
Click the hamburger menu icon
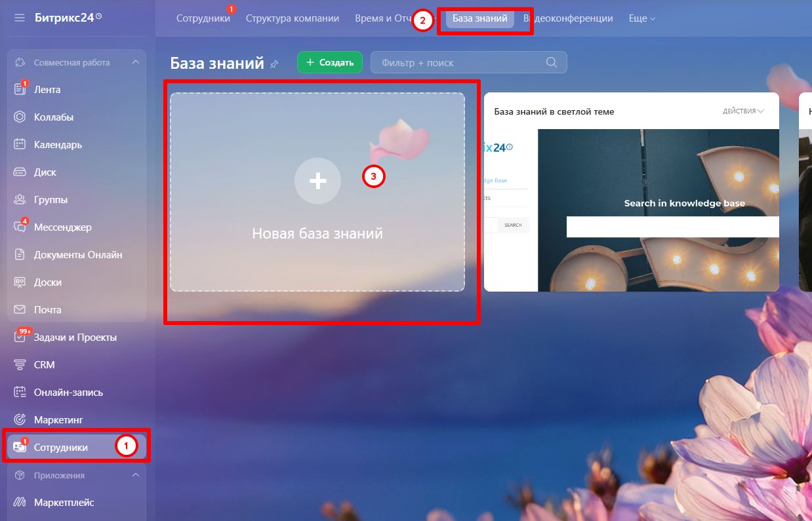pos(19,18)
